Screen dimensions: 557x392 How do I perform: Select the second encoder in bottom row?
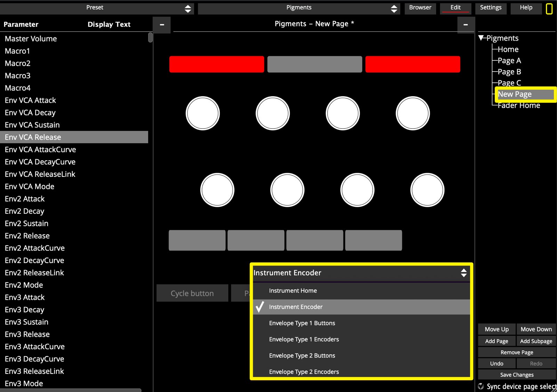pos(287,190)
